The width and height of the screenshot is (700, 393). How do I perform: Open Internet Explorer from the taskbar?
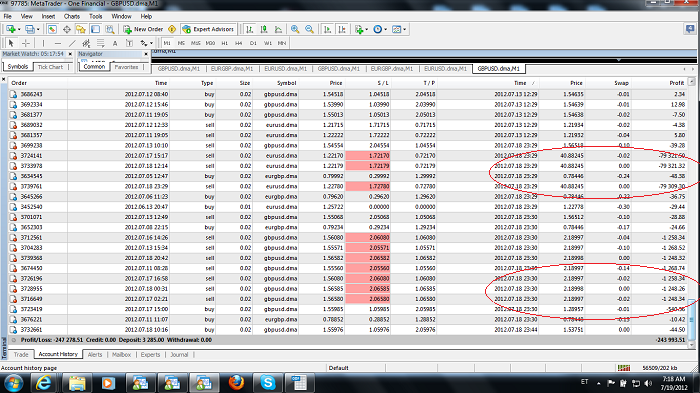(x=44, y=383)
